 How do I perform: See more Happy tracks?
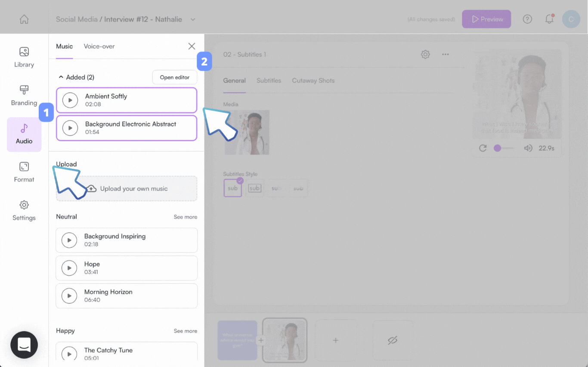186,331
